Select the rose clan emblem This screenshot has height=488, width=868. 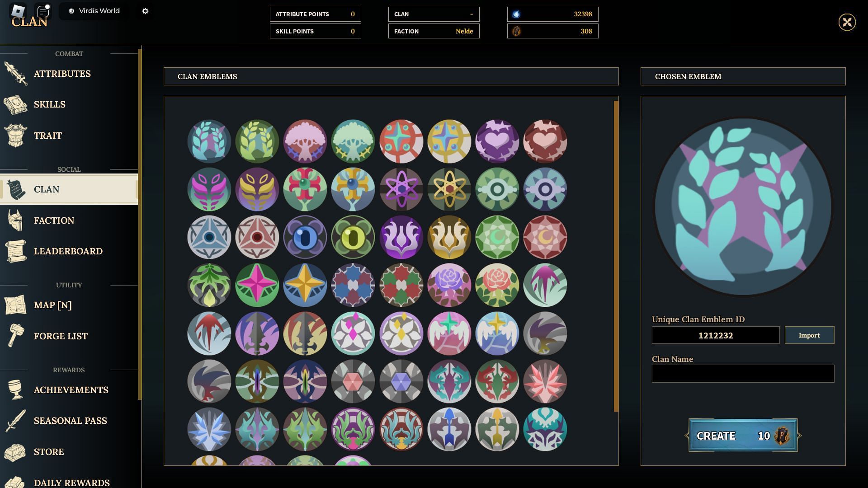(x=496, y=284)
